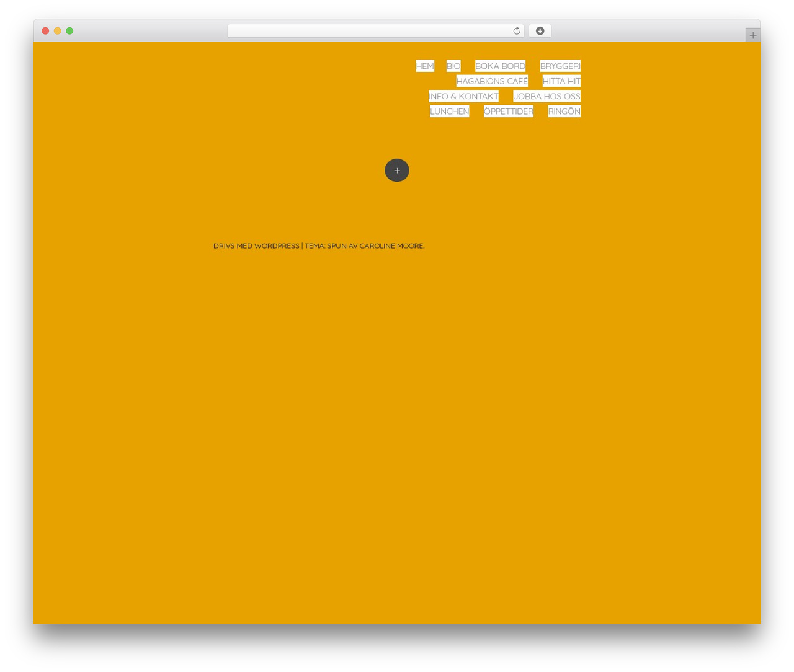The width and height of the screenshot is (794, 672).
Task: Reload the page with the refresh icon
Action: click(516, 31)
